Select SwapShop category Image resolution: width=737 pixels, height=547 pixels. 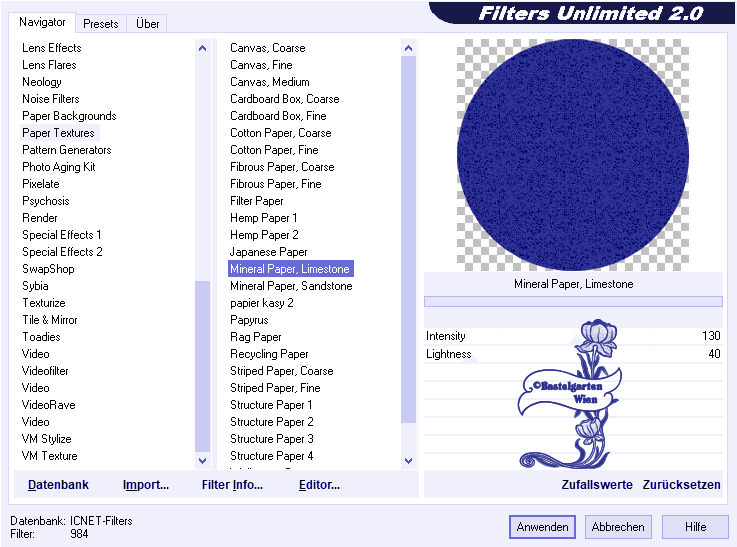[48, 269]
